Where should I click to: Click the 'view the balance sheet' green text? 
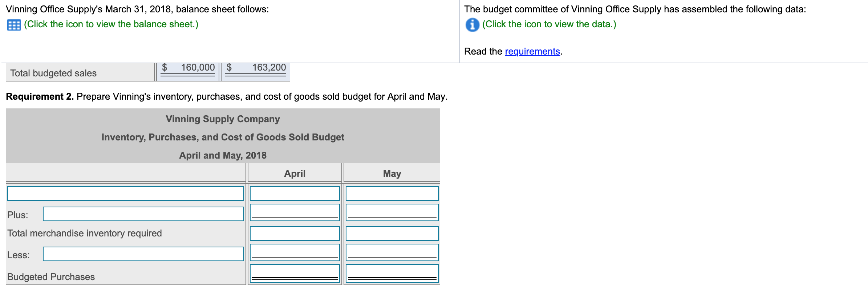111,24
